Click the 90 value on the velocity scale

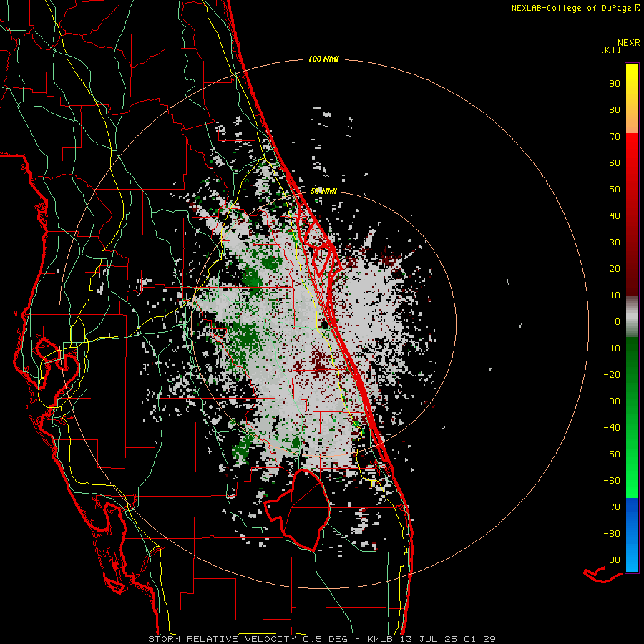click(615, 84)
